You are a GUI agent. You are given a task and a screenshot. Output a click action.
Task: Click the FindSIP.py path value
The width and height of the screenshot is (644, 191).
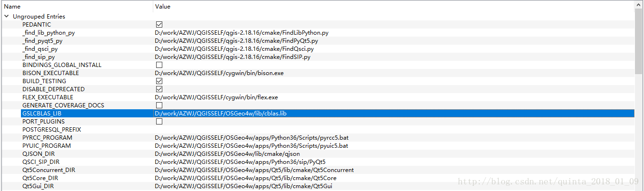click(x=233, y=57)
